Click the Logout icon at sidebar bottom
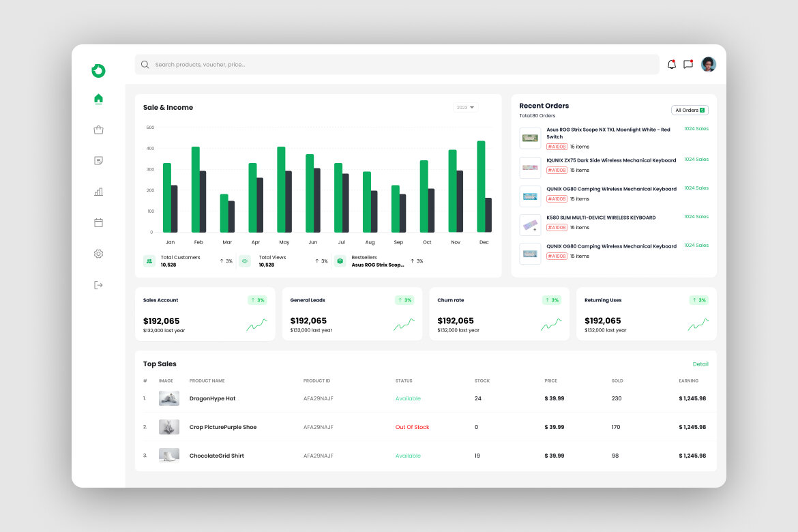Viewport: 798px width, 532px height. click(x=98, y=284)
